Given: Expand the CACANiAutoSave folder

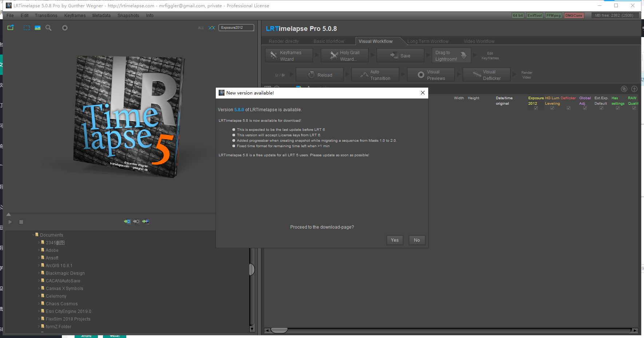Looking at the screenshot, I should click(x=39, y=281).
